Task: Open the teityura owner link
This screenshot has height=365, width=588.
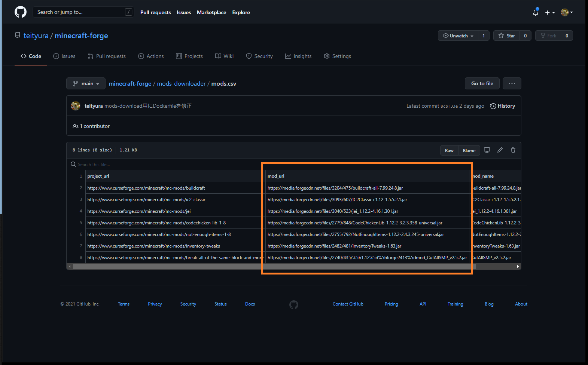Action: pyautogui.click(x=36, y=36)
